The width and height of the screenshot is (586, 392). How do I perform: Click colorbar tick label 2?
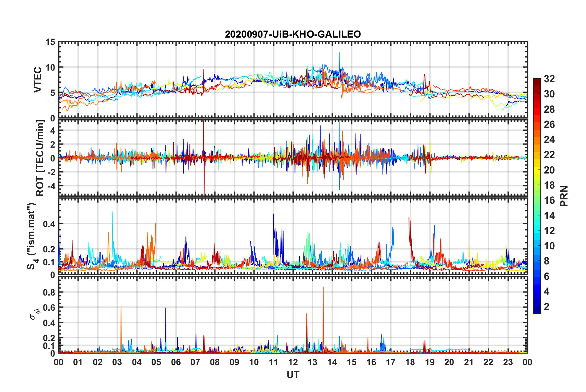547,306
